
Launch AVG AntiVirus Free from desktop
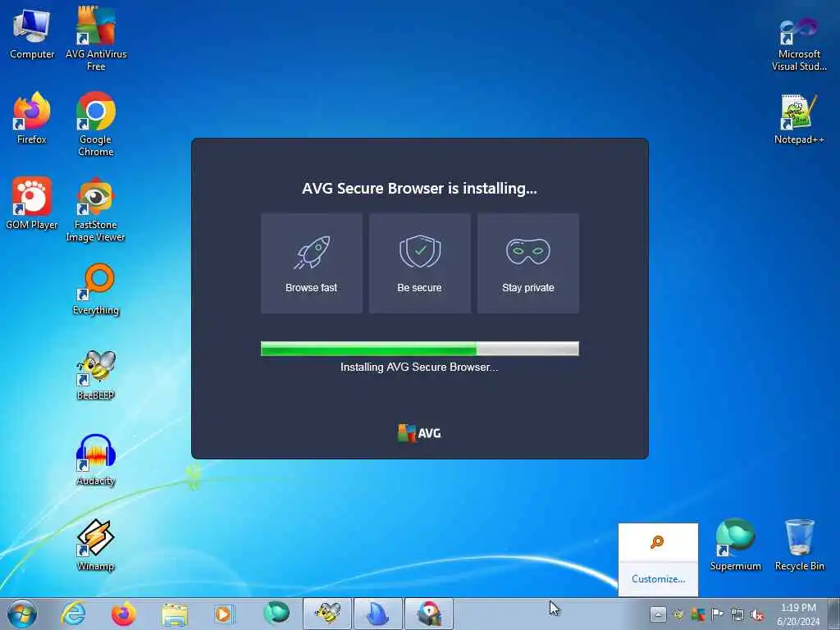pos(96,39)
